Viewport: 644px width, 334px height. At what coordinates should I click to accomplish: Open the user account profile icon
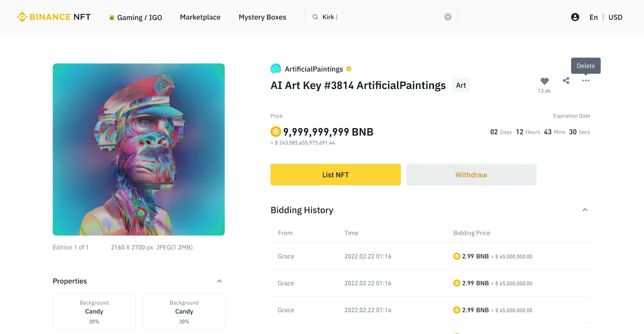575,17
